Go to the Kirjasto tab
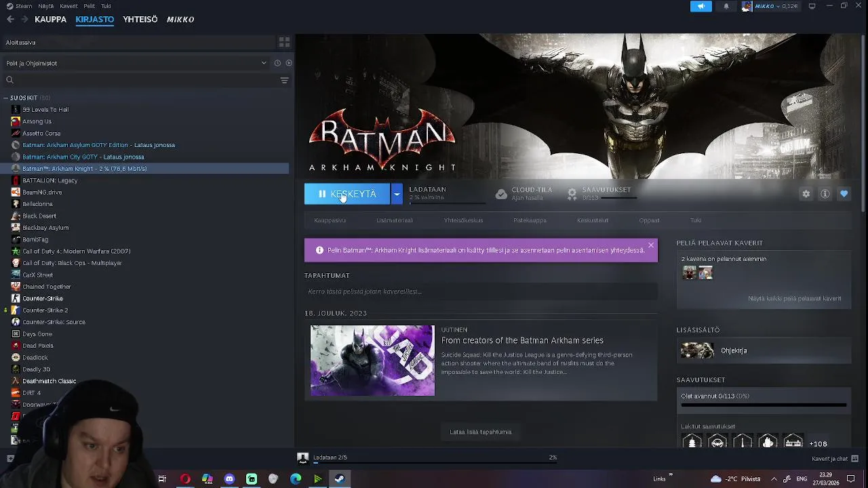Viewport: 868px width, 488px height. (x=95, y=19)
